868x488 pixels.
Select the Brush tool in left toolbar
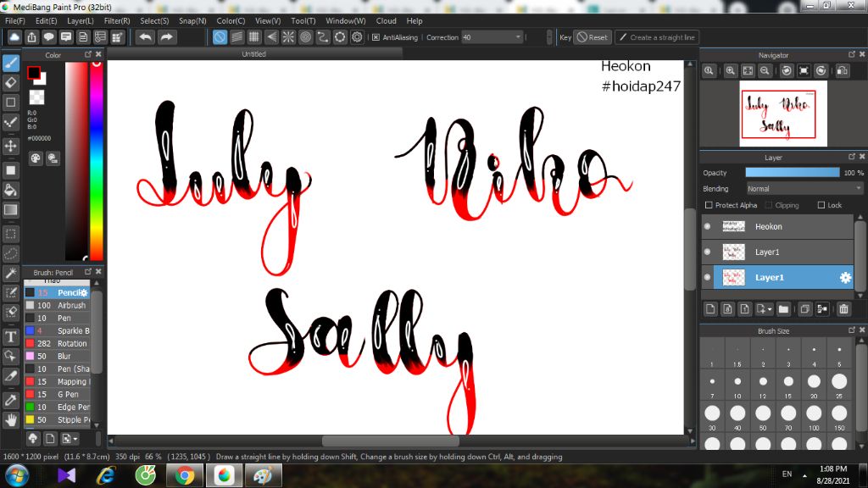10,63
